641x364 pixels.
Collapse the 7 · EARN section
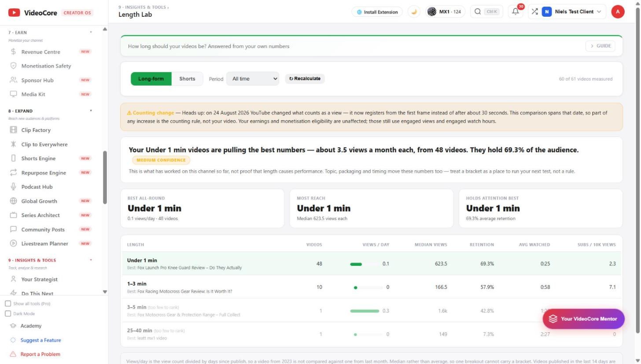[x=91, y=33]
